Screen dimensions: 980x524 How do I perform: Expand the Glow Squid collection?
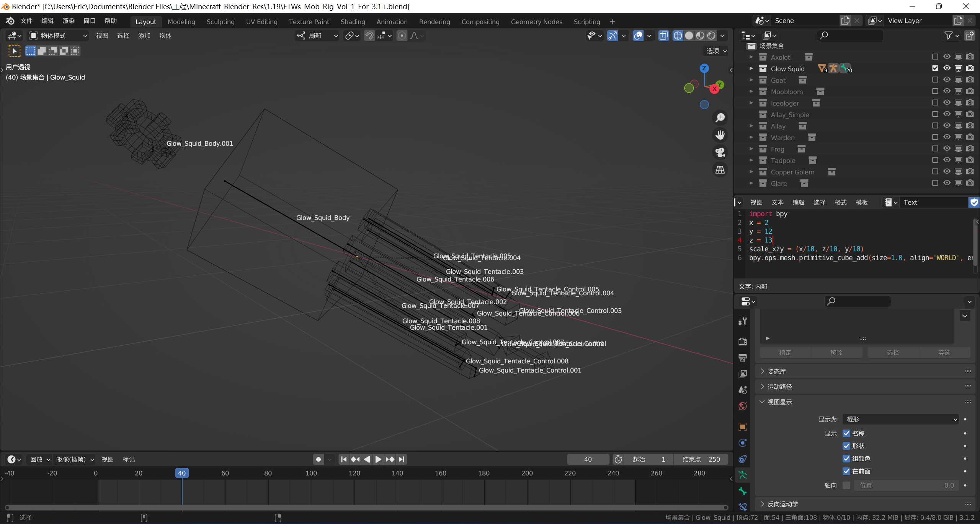pyautogui.click(x=751, y=68)
